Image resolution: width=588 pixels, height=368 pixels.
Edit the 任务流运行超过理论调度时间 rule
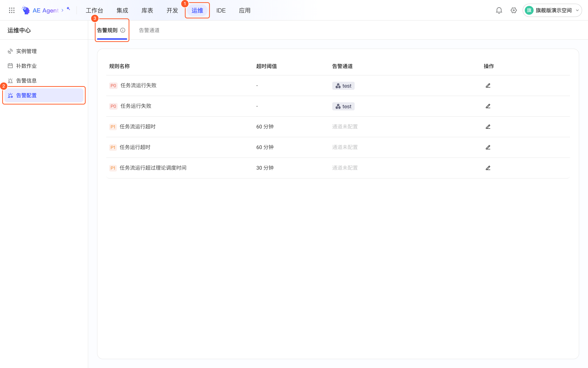488,168
